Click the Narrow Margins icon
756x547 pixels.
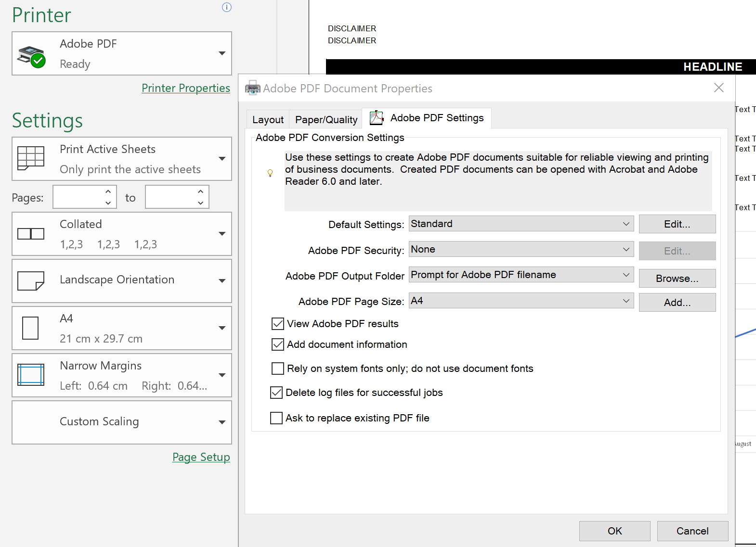31,375
